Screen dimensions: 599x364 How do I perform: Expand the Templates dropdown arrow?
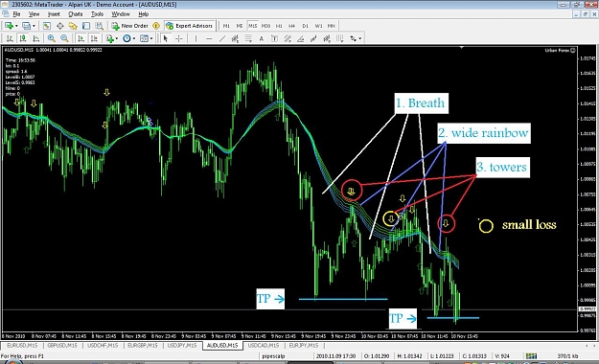[x=151, y=38]
